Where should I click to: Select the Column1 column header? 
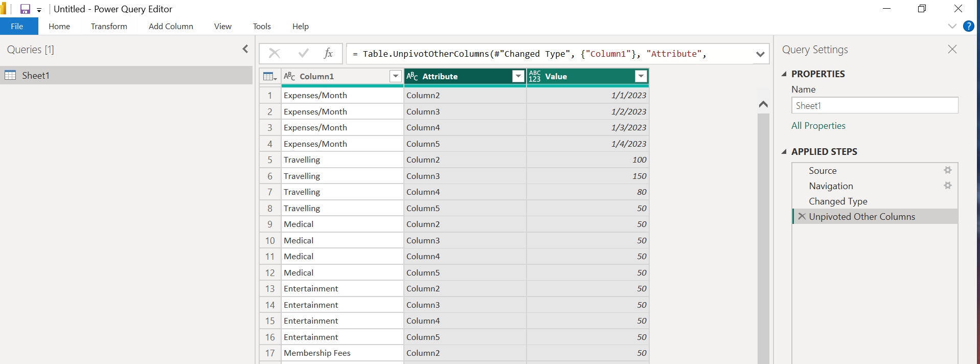[316, 76]
